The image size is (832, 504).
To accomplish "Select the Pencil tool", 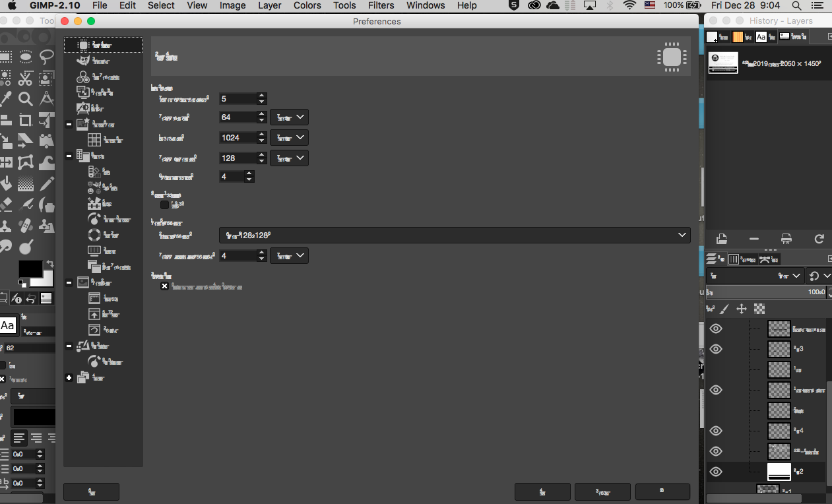I will (46, 183).
